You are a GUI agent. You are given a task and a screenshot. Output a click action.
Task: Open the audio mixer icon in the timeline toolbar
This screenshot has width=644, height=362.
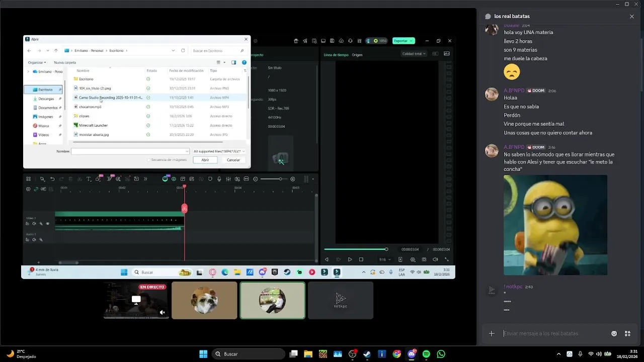coord(228,179)
